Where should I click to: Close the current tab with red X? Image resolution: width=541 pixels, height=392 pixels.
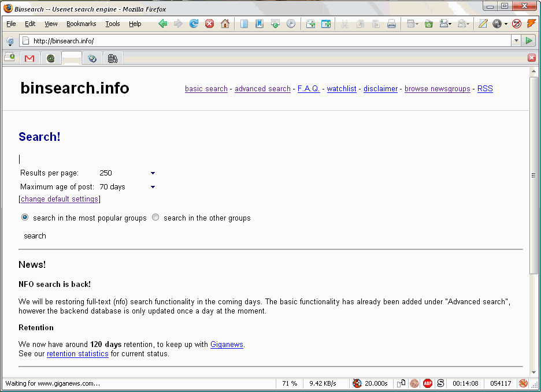point(532,58)
